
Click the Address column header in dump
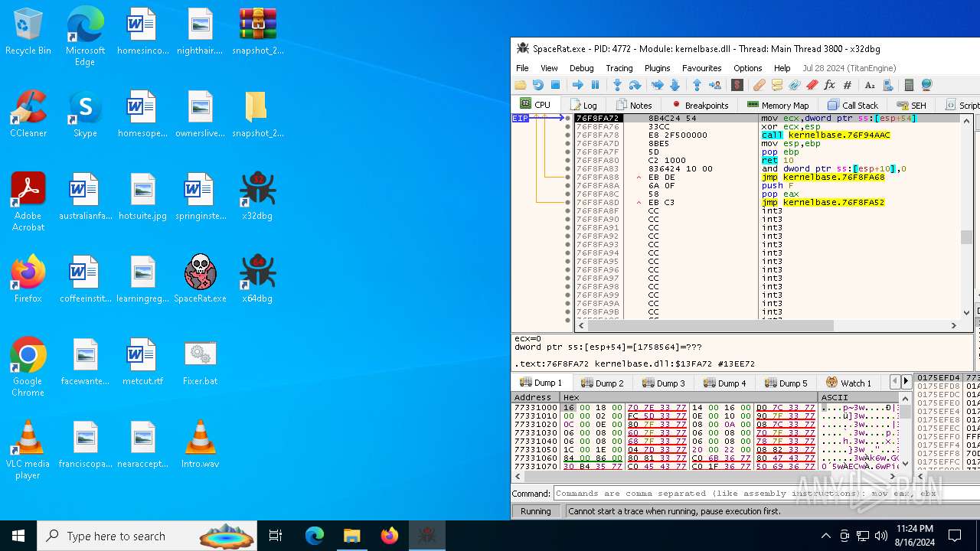(535, 397)
